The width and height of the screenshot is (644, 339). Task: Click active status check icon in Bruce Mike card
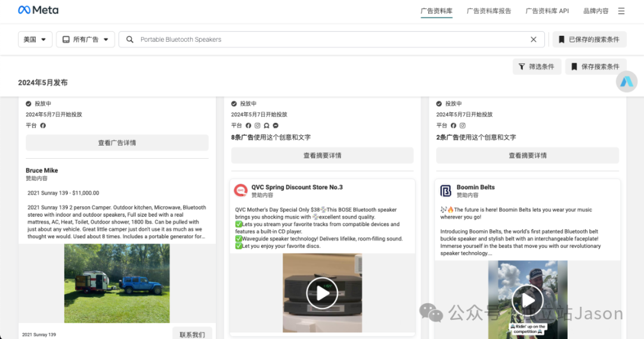click(29, 103)
